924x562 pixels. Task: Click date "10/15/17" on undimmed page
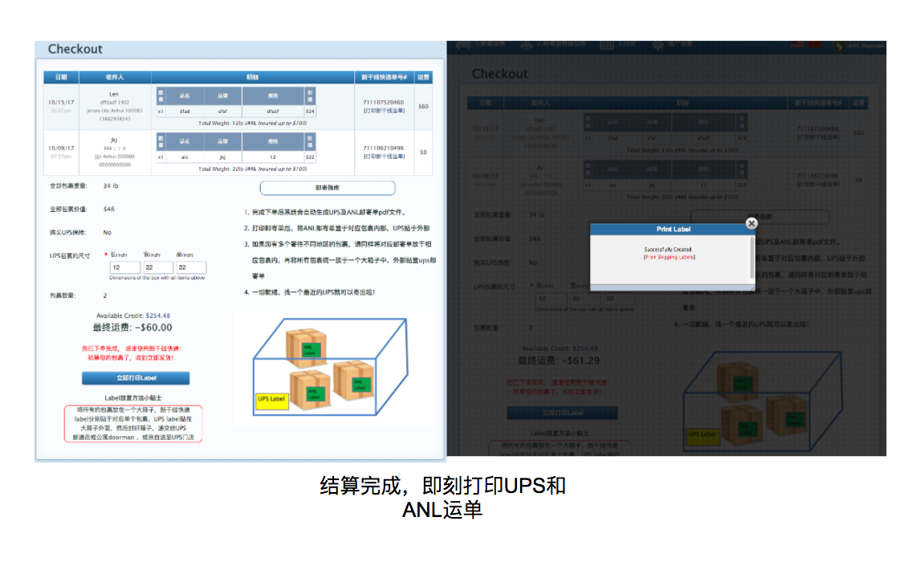click(61, 103)
